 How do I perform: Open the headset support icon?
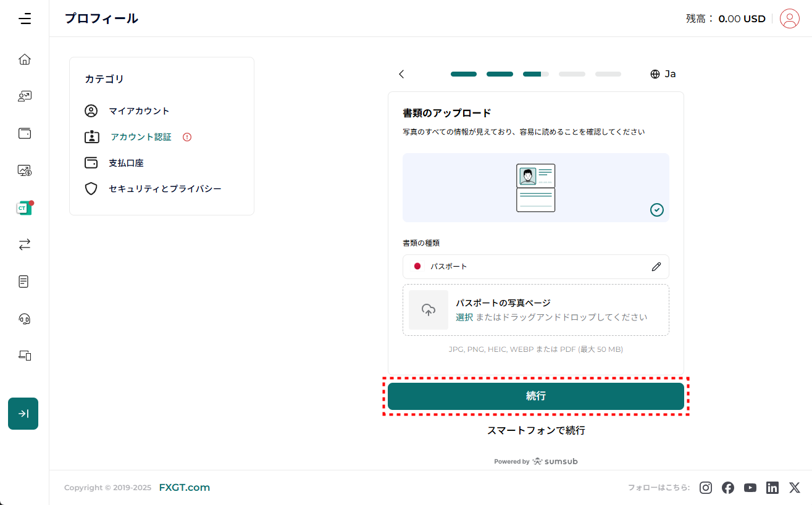pos(25,319)
